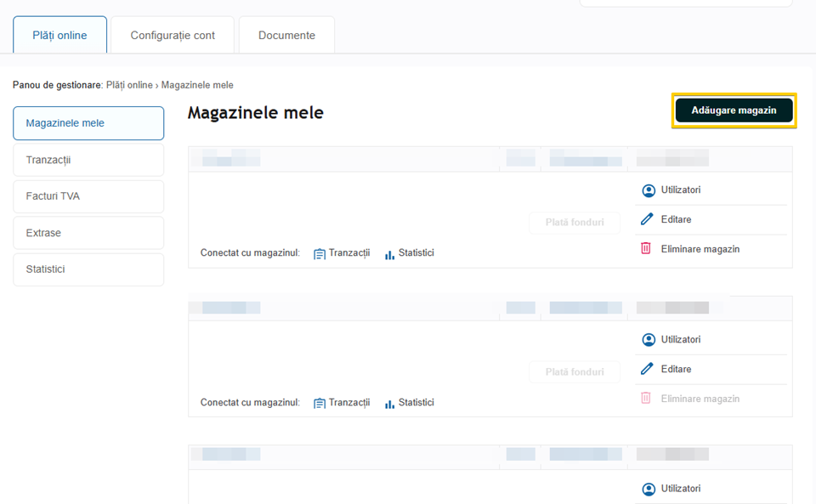The image size is (816, 504).
Task: Go to Facturi TVA in sidebar
Action: click(88, 196)
